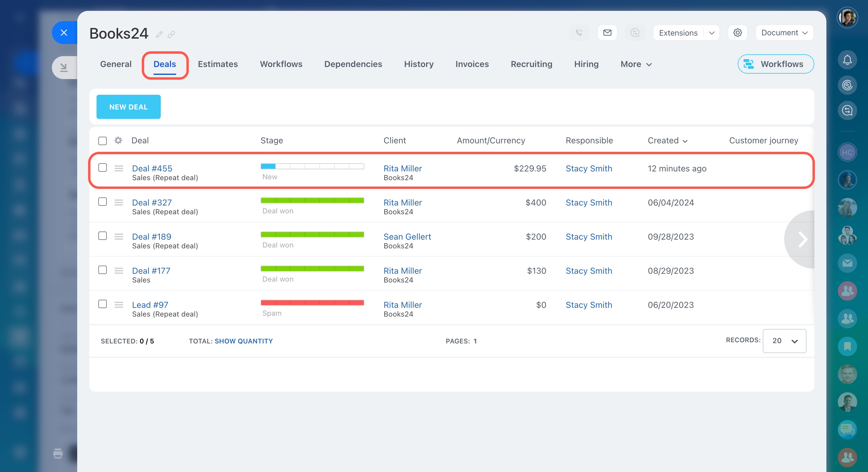This screenshot has width=868, height=472.
Task: Open settings gear next to Extensions
Action: (737, 33)
